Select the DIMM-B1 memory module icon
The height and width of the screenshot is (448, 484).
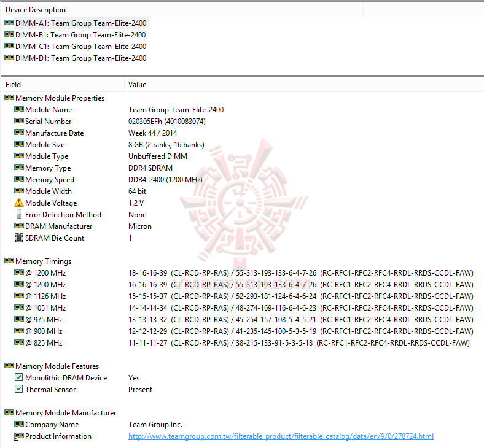[9, 34]
